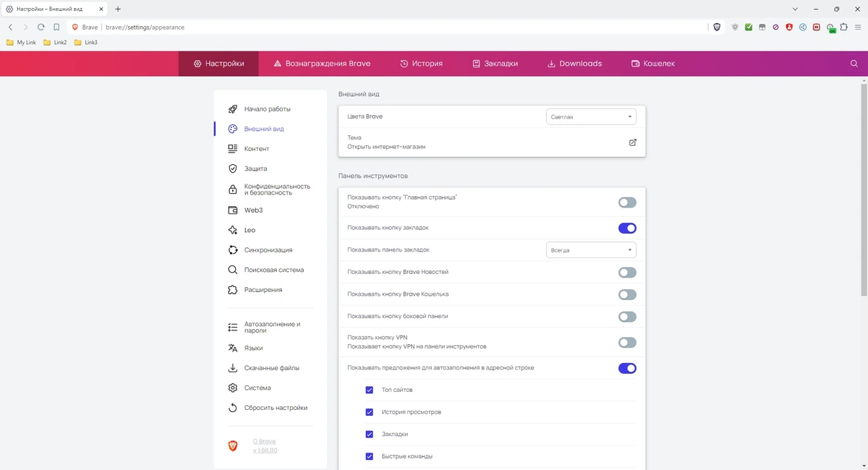
Task: Open Brave Shields lion icon in address bar
Action: tap(717, 27)
